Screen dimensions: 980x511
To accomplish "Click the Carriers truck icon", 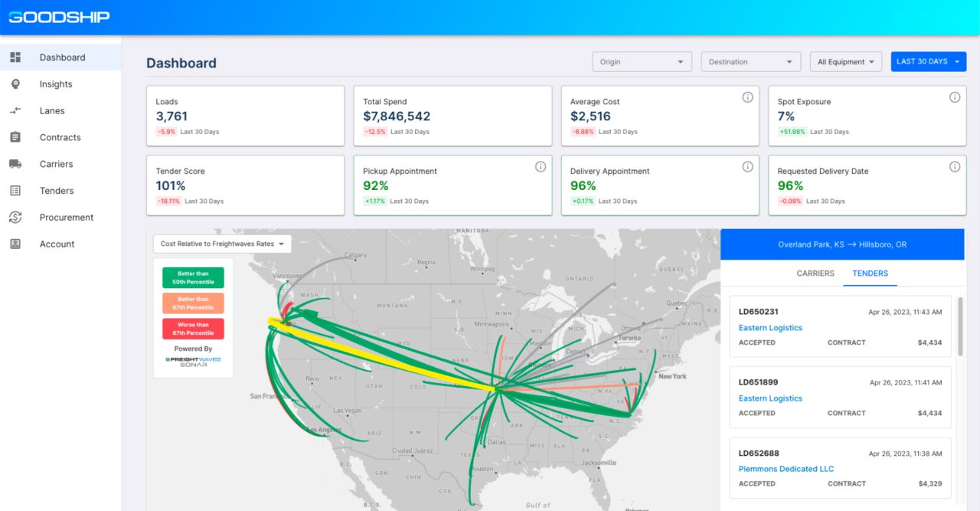I will (x=15, y=164).
